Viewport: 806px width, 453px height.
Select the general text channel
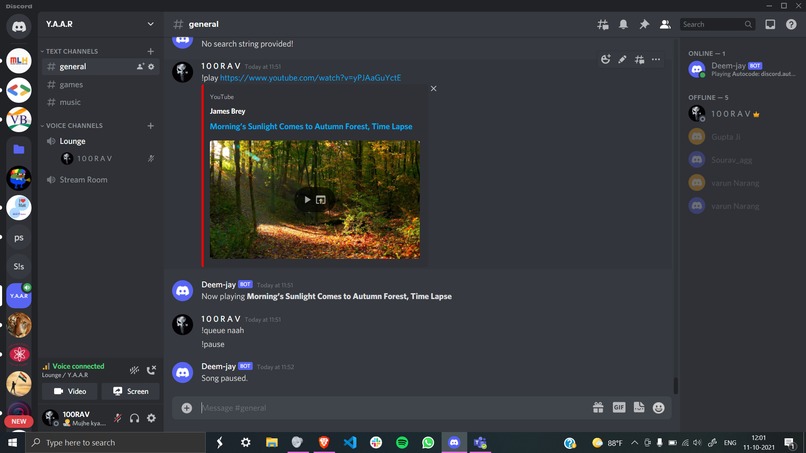pyautogui.click(x=100, y=66)
